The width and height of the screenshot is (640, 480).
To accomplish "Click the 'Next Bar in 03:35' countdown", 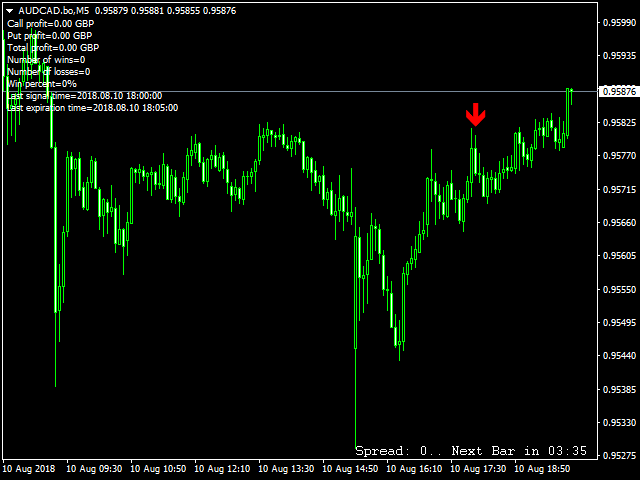I will 519,451.
